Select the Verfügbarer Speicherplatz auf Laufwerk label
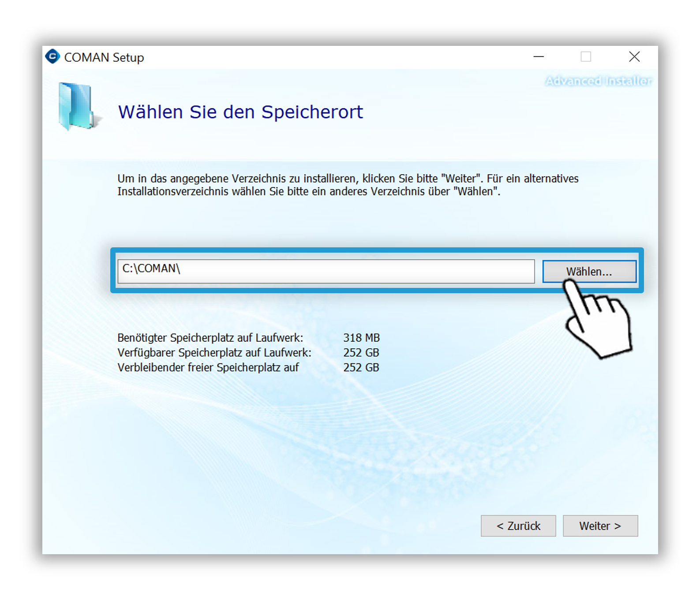The width and height of the screenshot is (700, 593). 214,353
